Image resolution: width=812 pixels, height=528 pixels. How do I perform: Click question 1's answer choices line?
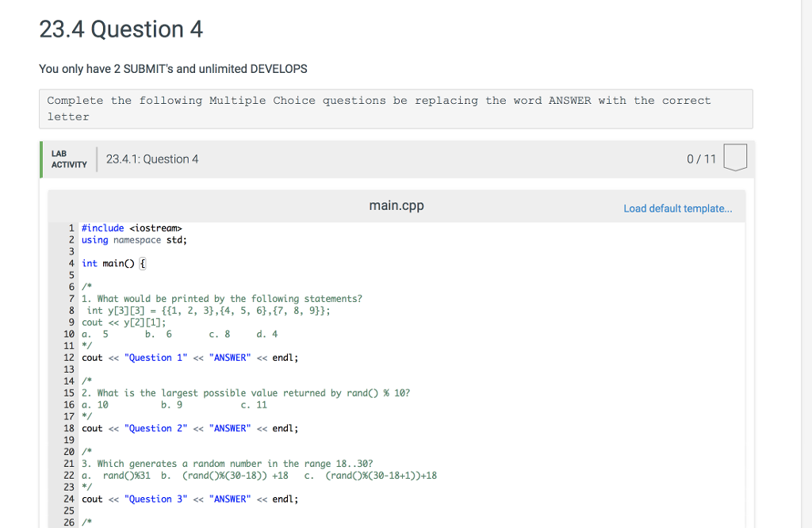pos(180,335)
